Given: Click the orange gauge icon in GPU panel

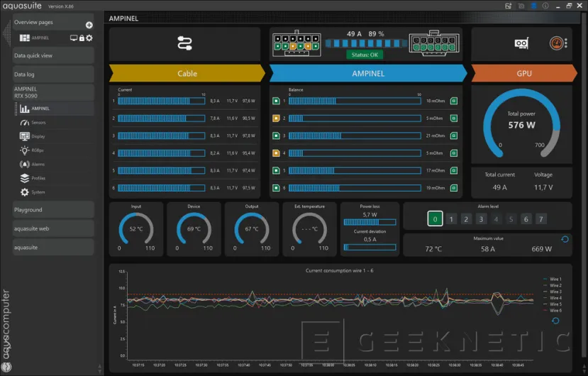Looking at the screenshot, I should point(558,44).
